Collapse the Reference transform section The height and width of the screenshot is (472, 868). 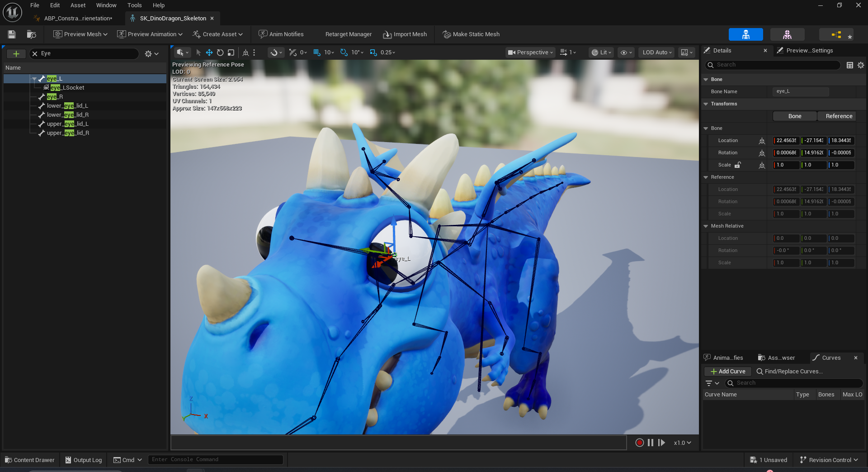706,177
